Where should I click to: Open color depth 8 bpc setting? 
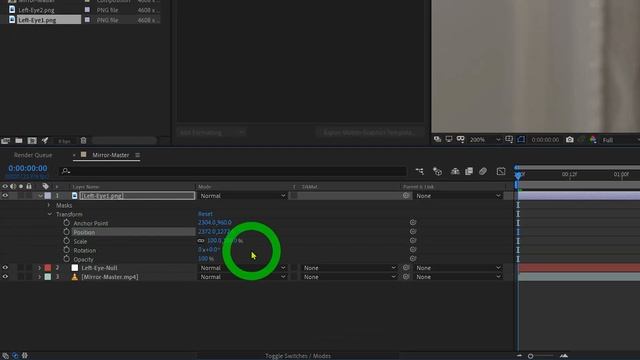coord(64,141)
